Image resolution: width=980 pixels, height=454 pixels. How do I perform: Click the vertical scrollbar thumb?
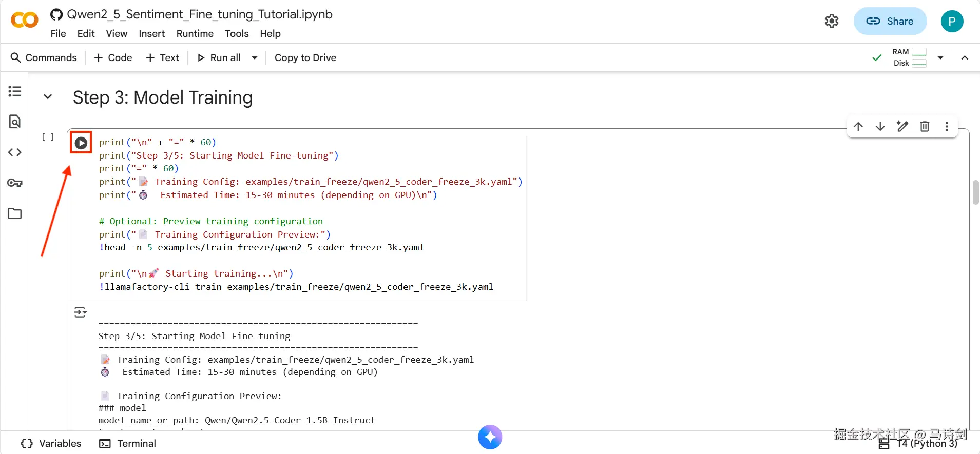[x=975, y=192]
